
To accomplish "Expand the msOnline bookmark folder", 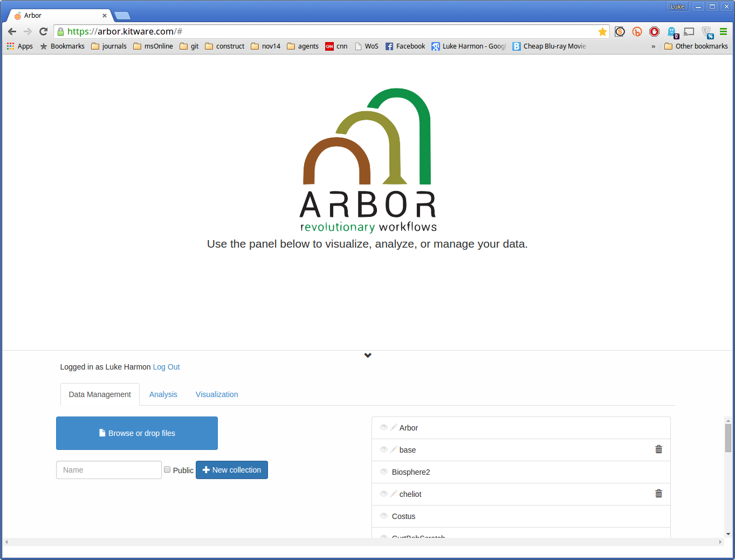I will pos(153,46).
